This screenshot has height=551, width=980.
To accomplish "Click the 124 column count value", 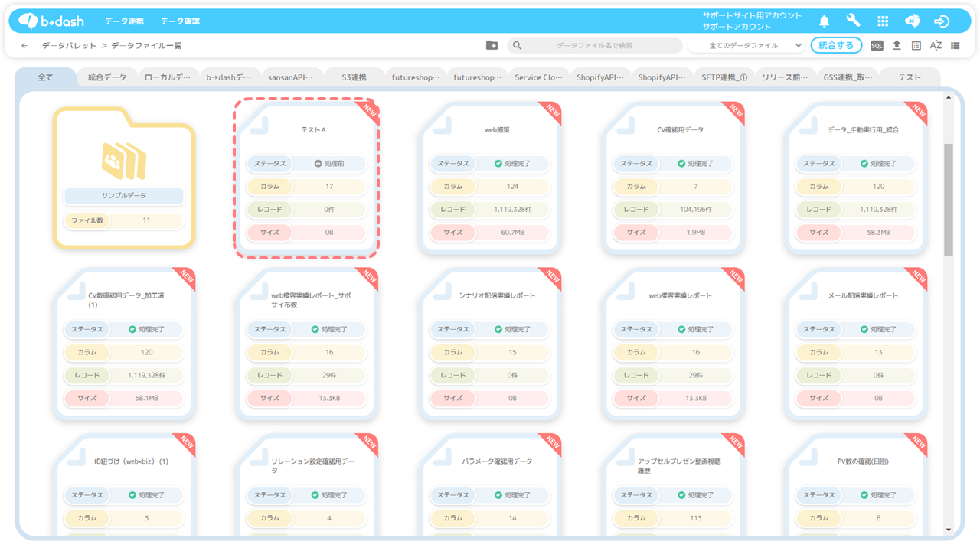I will coord(512,187).
